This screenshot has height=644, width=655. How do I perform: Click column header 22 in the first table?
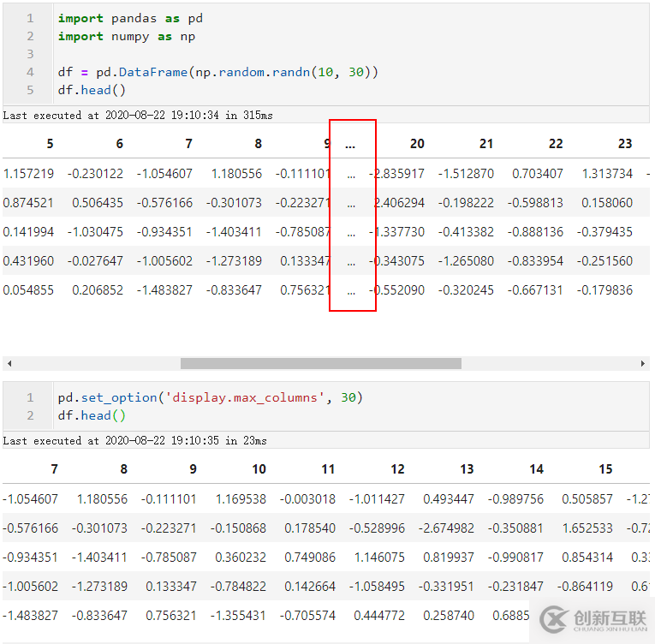point(556,144)
